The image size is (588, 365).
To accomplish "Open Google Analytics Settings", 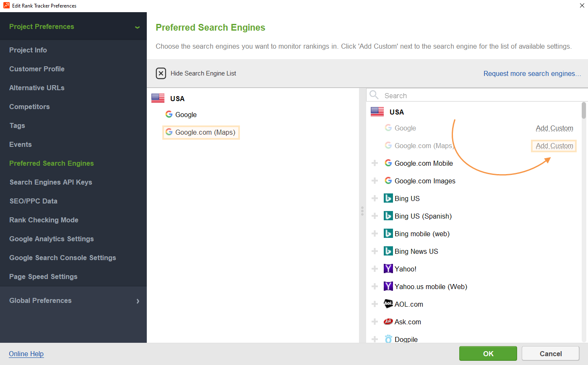I will pos(52,239).
